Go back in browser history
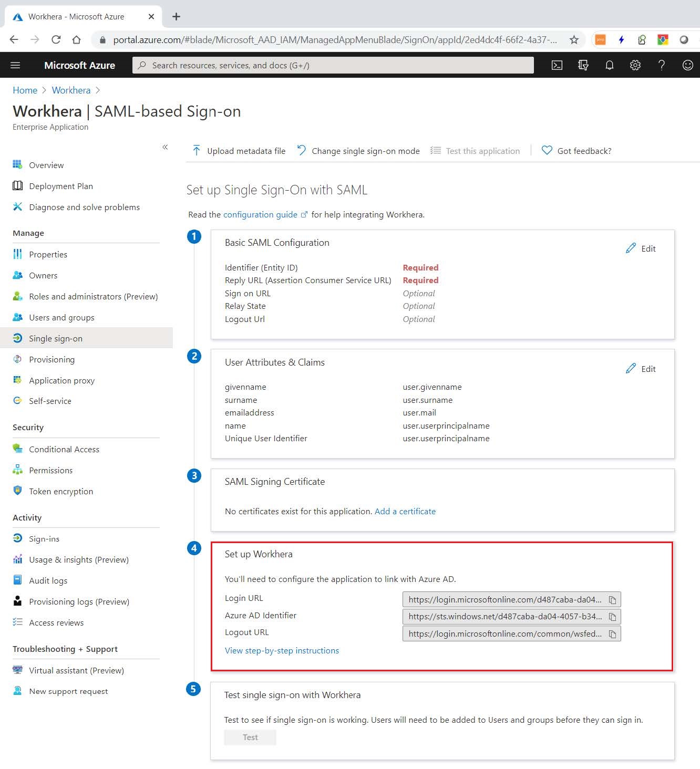Image resolution: width=700 pixels, height=769 pixels. pyautogui.click(x=14, y=40)
